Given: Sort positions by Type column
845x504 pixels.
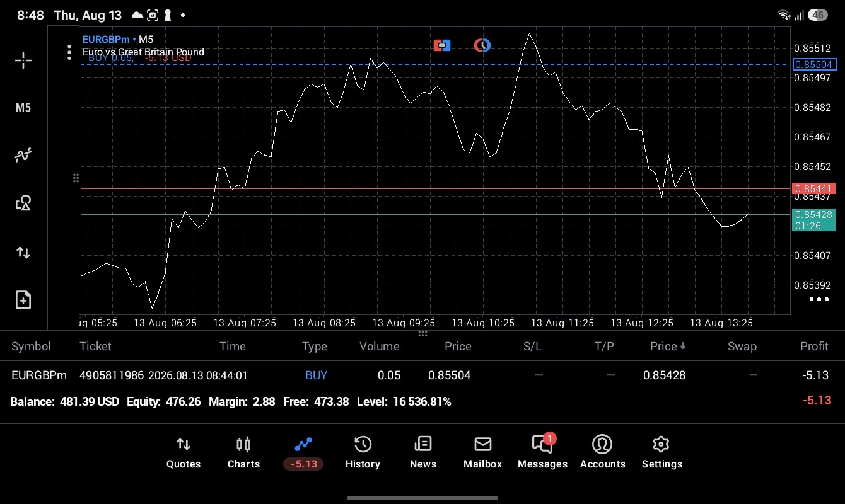Looking at the screenshot, I should 315,346.
